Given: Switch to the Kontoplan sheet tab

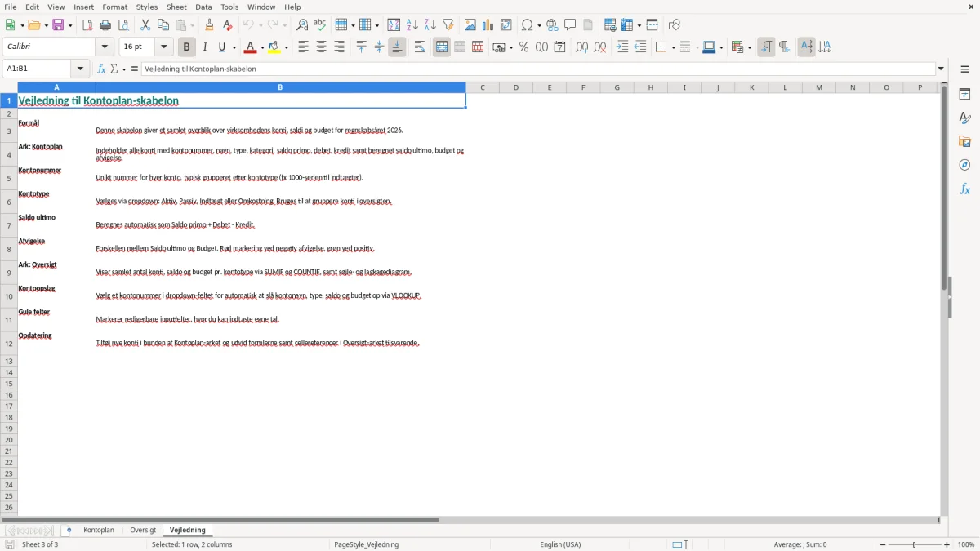Looking at the screenshot, I should 99,530.
